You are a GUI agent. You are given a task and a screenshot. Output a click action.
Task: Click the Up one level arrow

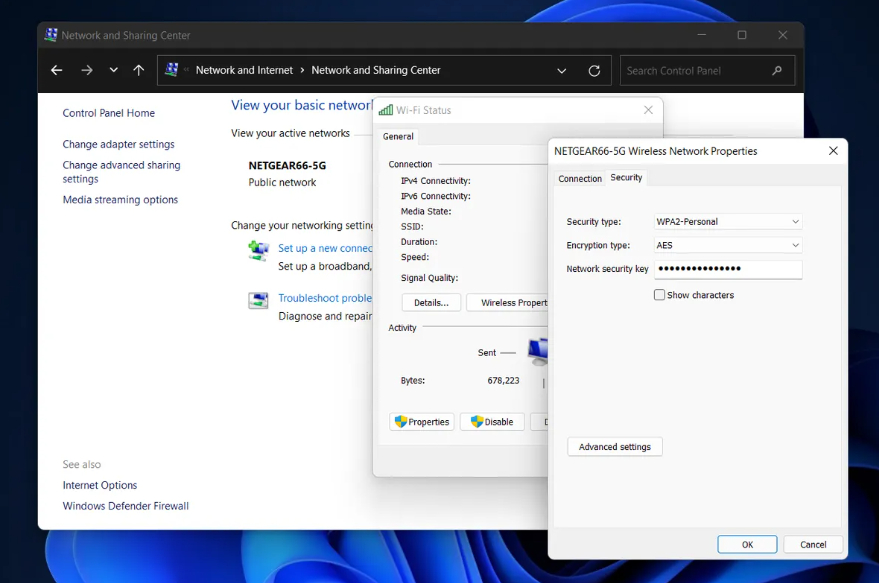[139, 71]
